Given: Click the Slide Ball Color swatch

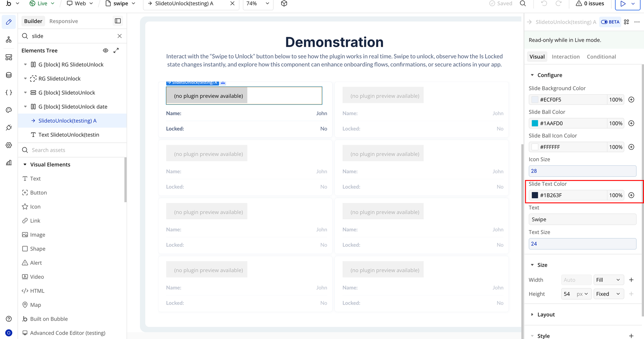Looking at the screenshot, I should (x=535, y=123).
